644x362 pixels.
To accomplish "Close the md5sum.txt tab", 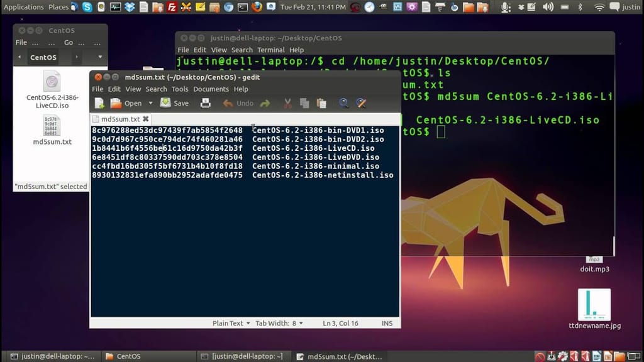I will (145, 119).
